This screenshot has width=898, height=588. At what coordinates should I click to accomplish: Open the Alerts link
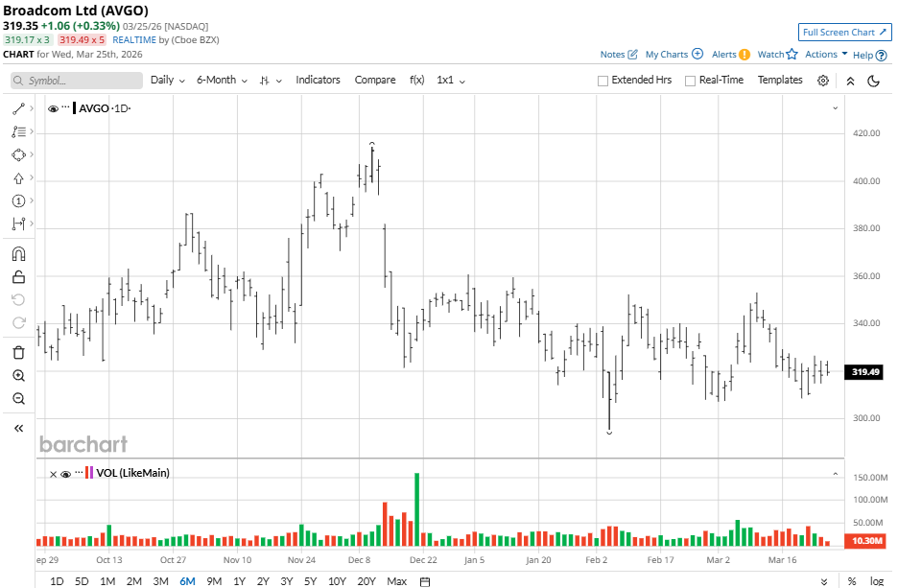pyautogui.click(x=724, y=55)
